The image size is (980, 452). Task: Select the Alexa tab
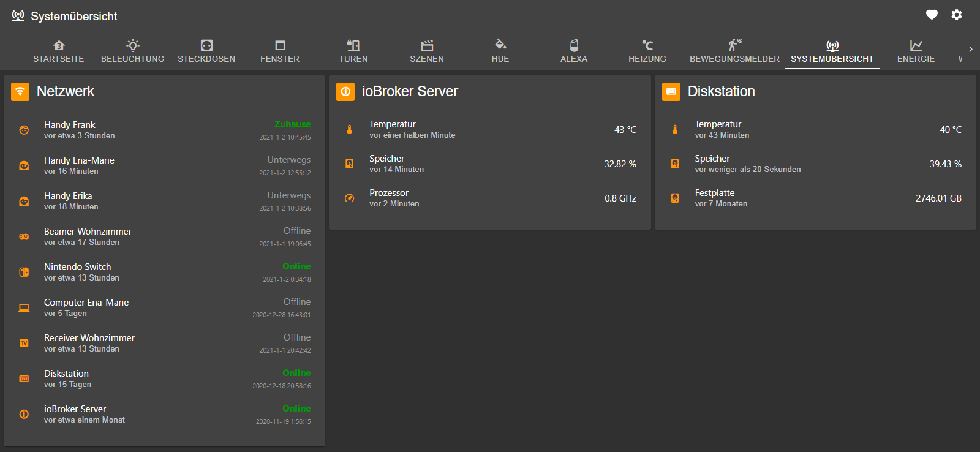pos(574,51)
